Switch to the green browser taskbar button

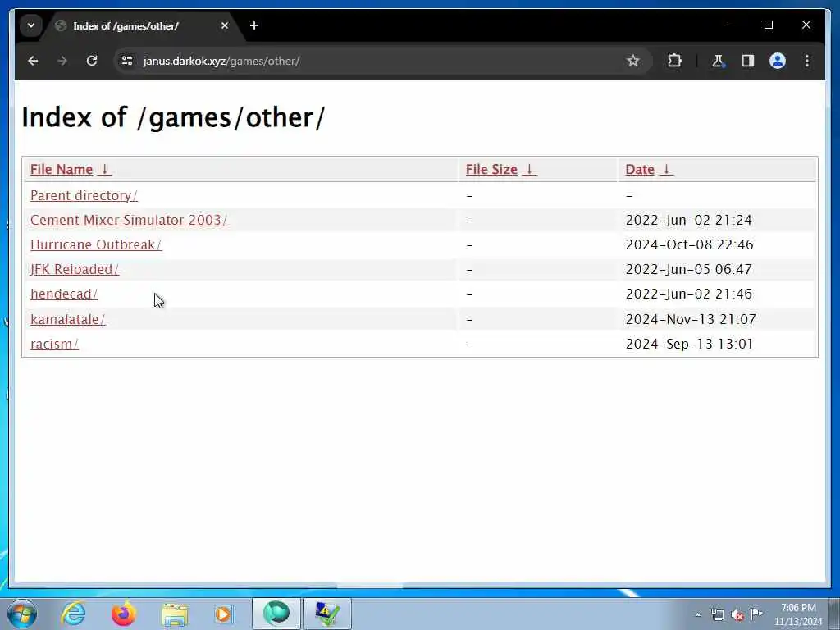[276, 614]
